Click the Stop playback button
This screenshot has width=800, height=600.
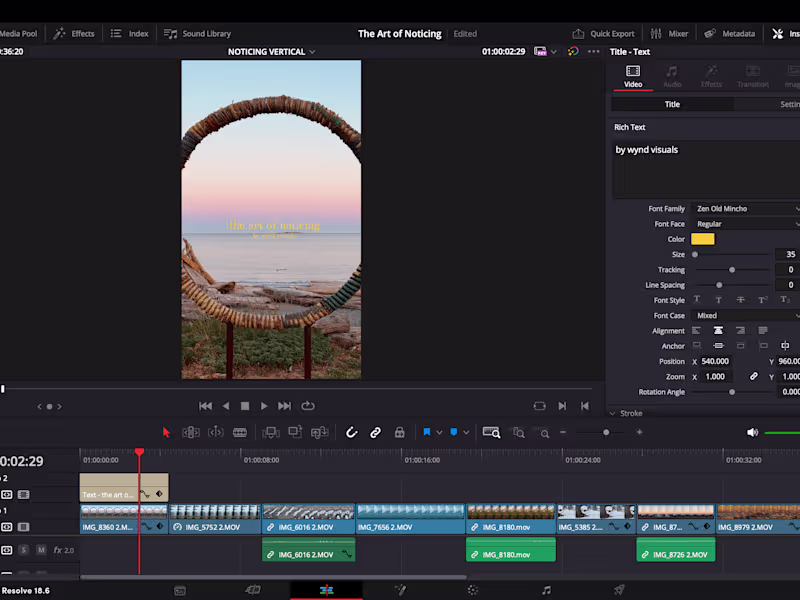245,406
